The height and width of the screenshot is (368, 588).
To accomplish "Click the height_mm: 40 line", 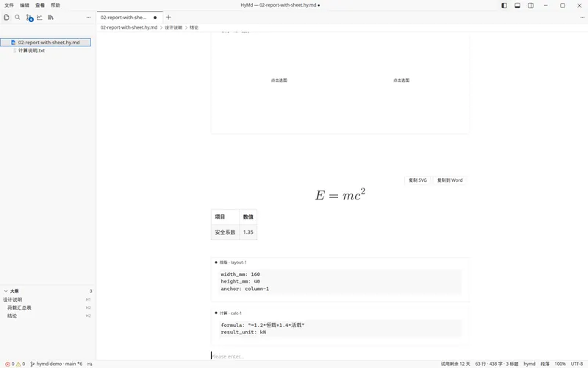I will pos(240,282).
